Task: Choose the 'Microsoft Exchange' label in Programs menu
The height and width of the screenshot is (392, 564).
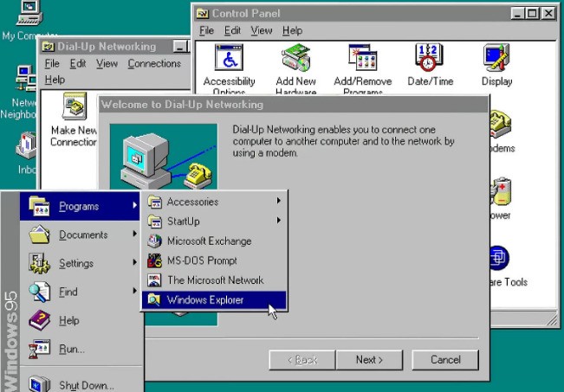Action: (210, 241)
